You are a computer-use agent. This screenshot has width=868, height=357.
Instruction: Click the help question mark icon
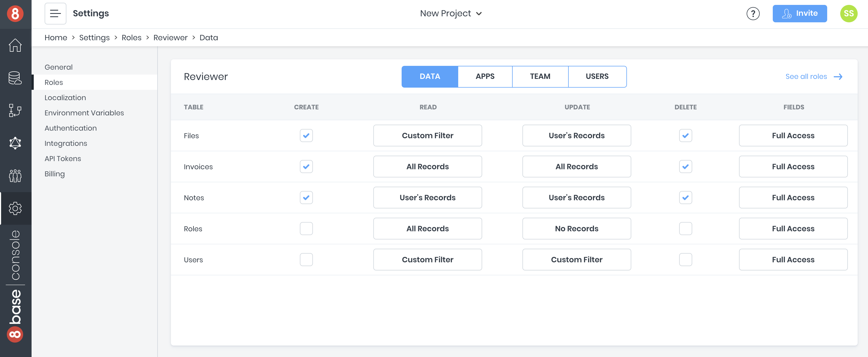pyautogui.click(x=753, y=14)
